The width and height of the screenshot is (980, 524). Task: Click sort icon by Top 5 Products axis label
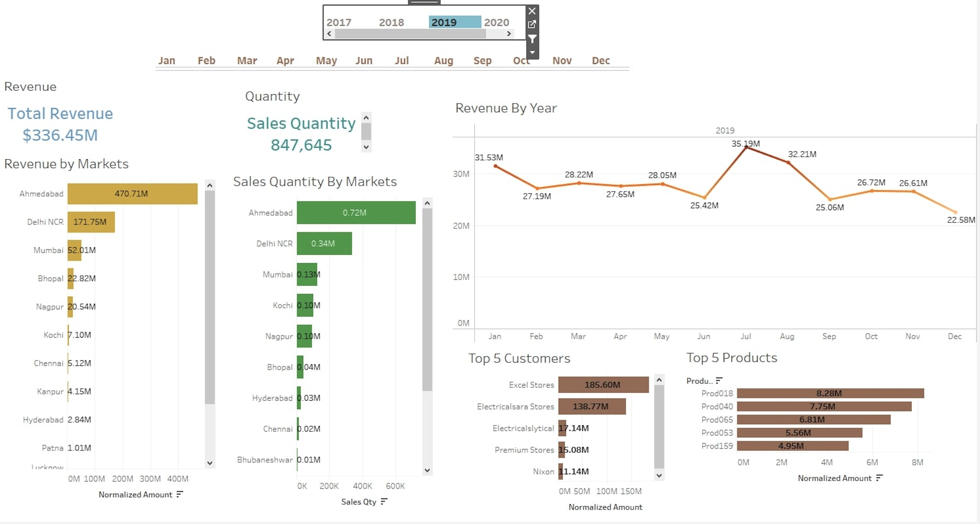point(879,478)
